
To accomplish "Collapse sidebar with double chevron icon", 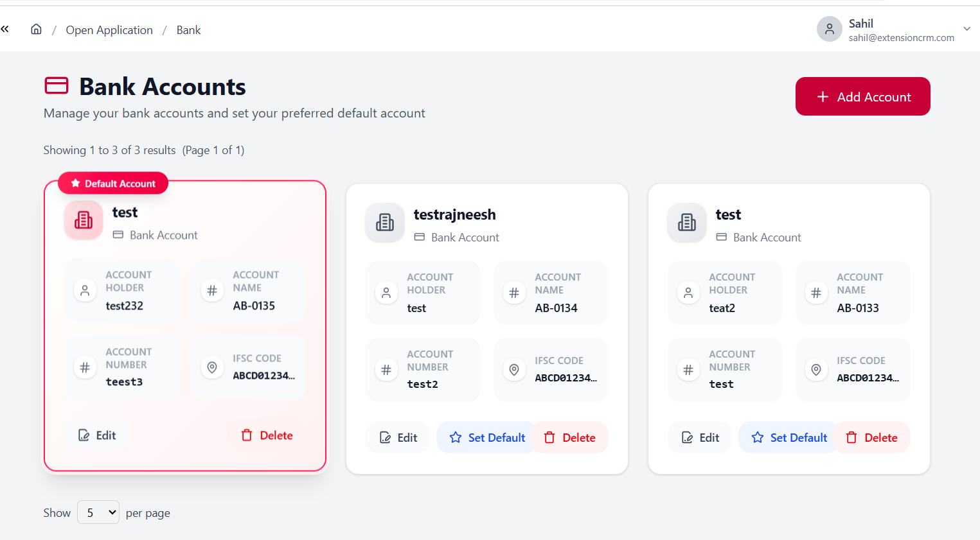I will pyautogui.click(x=5, y=29).
